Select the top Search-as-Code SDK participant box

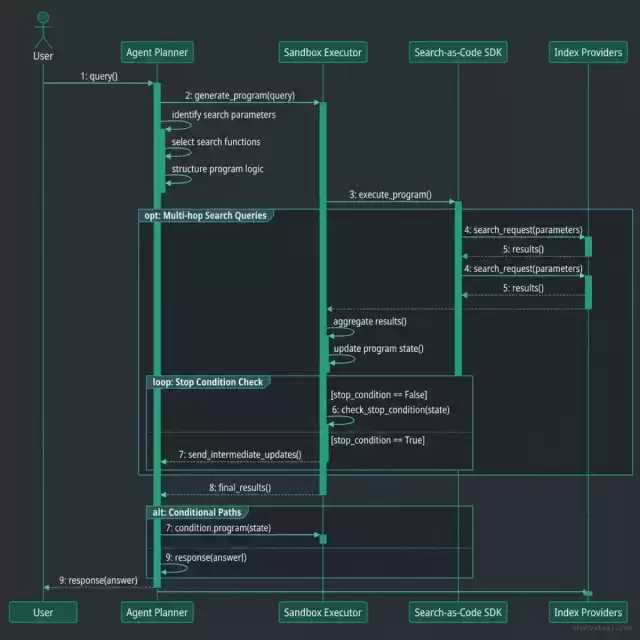(458, 52)
